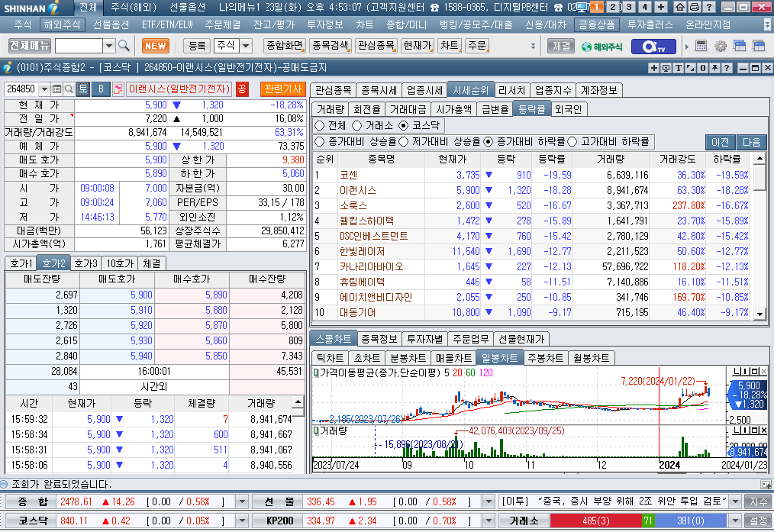Image resolution: width=774 pixels, height=532 pixels.
Task: Click the 등록 button
Action: click(197, 46)
